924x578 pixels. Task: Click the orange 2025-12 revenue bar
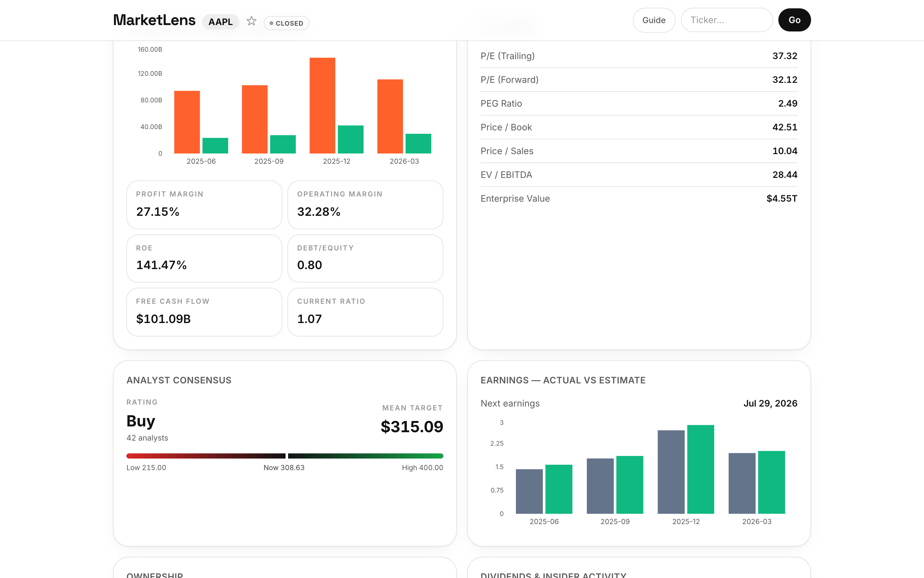[322, 106]
